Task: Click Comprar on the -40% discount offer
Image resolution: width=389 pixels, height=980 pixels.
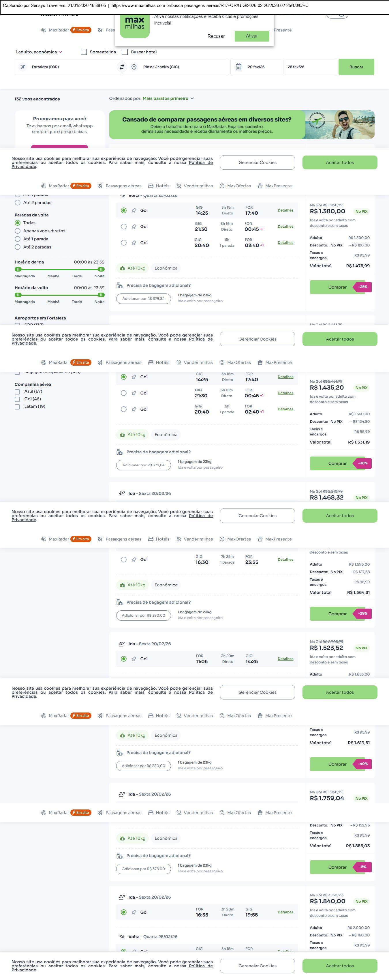Action: [x=337, y=764]
